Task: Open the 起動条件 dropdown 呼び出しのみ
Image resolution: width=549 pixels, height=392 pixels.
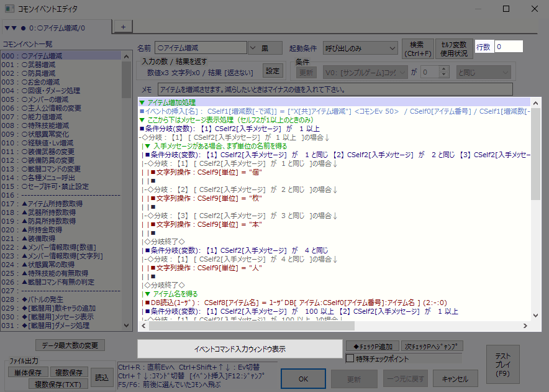Action: tap(360, 48)
